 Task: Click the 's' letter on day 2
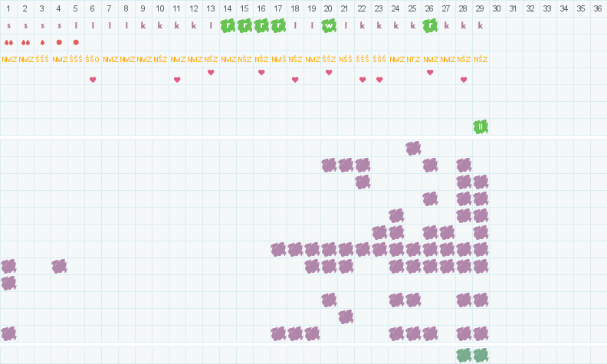coord(25,25)
